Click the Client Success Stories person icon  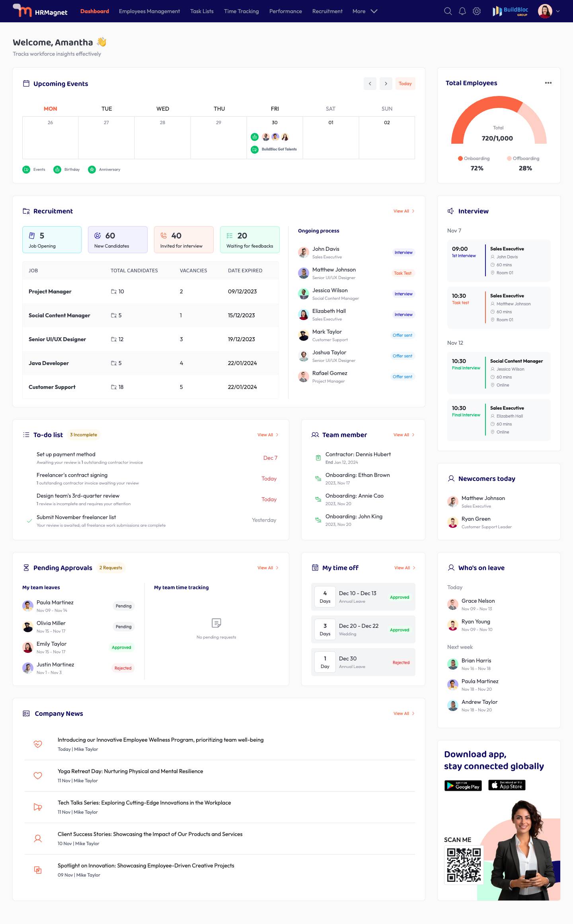[x=38, y=838]
